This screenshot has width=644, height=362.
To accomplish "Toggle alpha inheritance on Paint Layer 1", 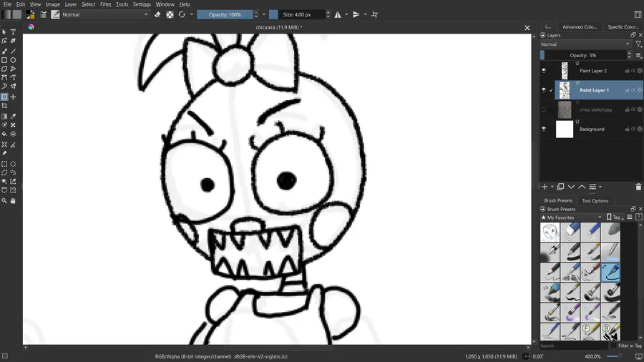I will [x=633, y=90].
